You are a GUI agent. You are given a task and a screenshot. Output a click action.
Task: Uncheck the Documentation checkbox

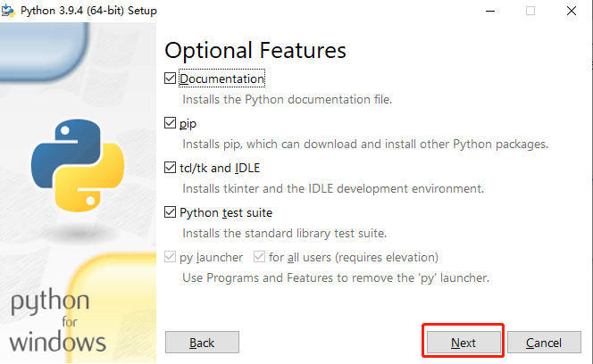[170, 79]
